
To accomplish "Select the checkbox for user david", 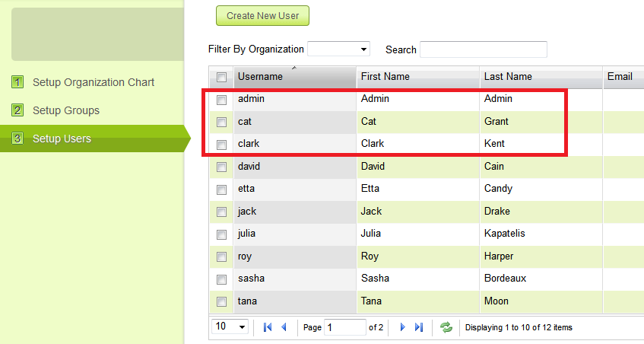I will (221, 167).
